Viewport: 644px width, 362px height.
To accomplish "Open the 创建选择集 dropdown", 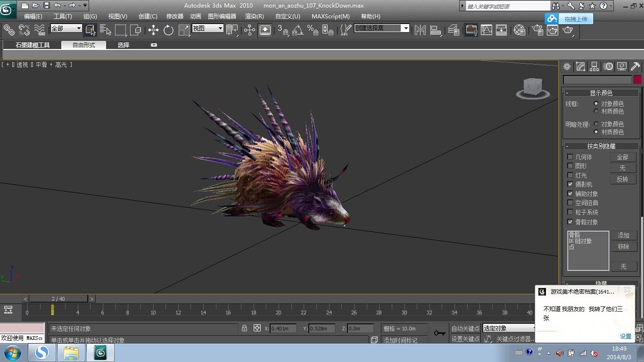I will coord(382,28).
